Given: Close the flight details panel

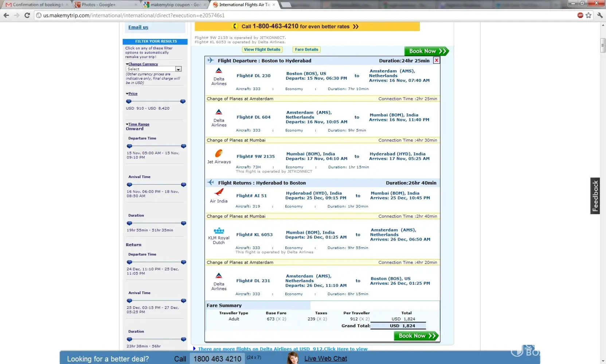Looking at the screenshot, I should 436,60.
